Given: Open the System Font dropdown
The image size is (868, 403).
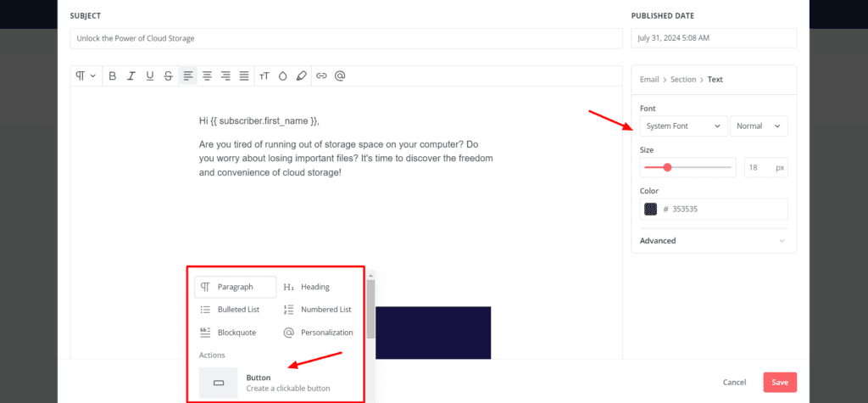Looking at the screenshot, I should pos(683,126).
